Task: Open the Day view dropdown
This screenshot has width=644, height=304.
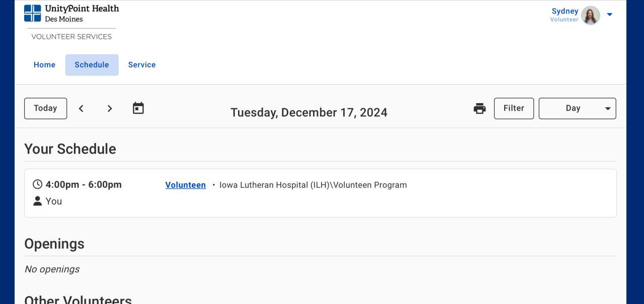Action: point(577,109)
